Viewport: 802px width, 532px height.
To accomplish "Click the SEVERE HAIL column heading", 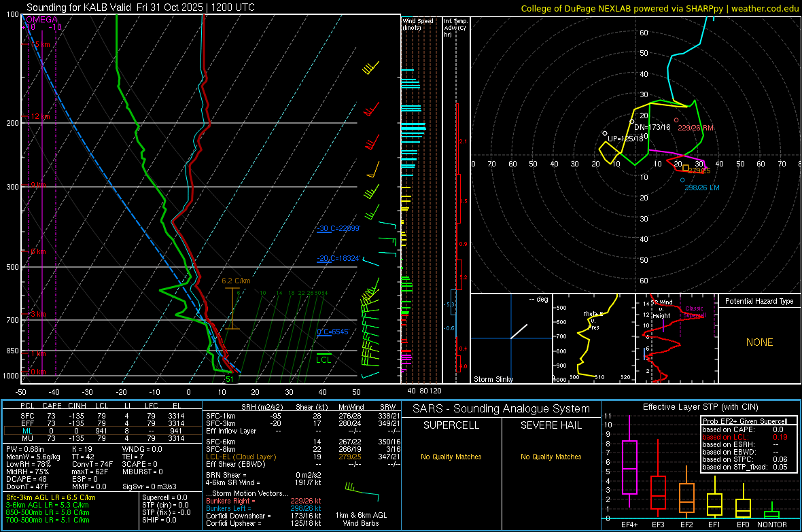I will click(551, 425).
